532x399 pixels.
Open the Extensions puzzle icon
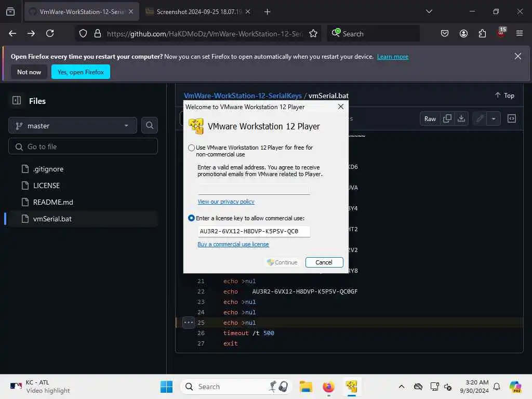pos(482,34)
